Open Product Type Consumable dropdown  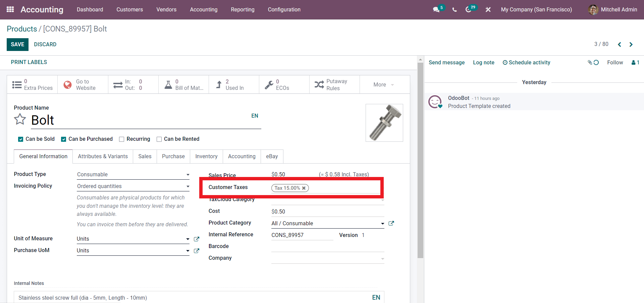(133, 175)
